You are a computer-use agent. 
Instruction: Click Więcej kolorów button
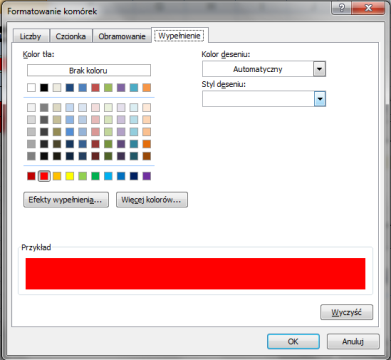point(152,200)
